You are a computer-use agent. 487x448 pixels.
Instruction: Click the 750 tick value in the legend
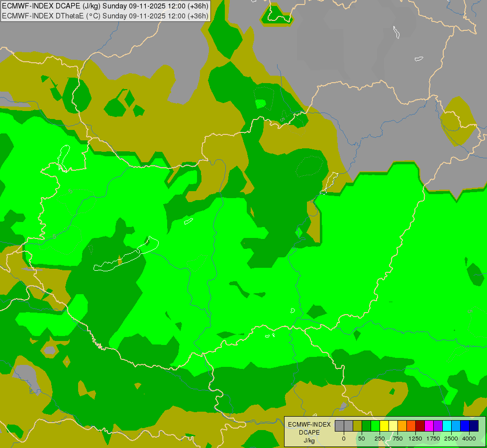pos(397,439)
